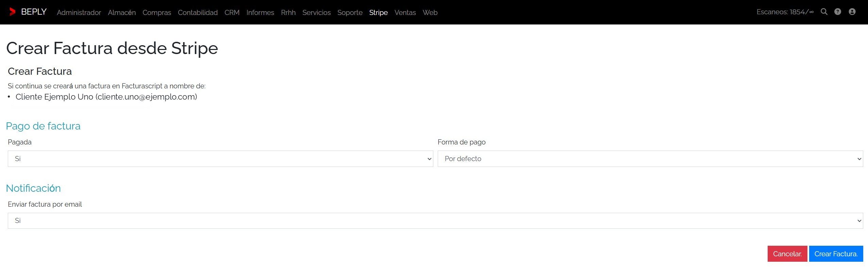Open the Soporte menu
This screenshot has width=868, height=276.
pos(350,13)
